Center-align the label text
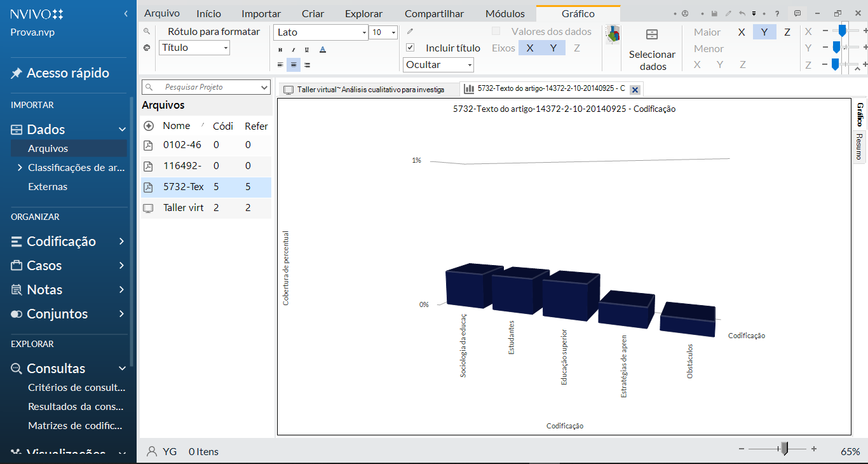Image resolution: width=868 pixels, height=464 pixels. (294, 65)
